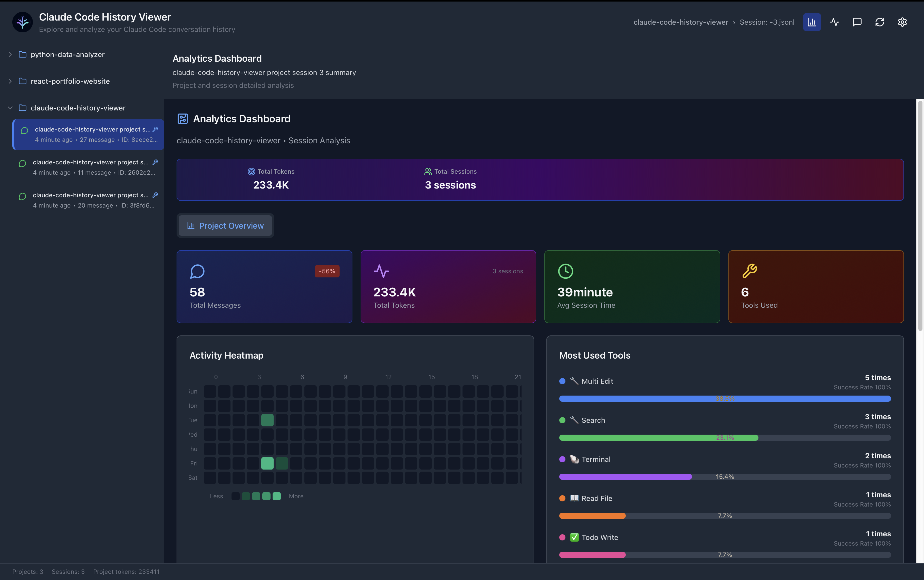This screenshot has height=580, width=924.
Task: Open the session with 20 message
Action: 88,201
